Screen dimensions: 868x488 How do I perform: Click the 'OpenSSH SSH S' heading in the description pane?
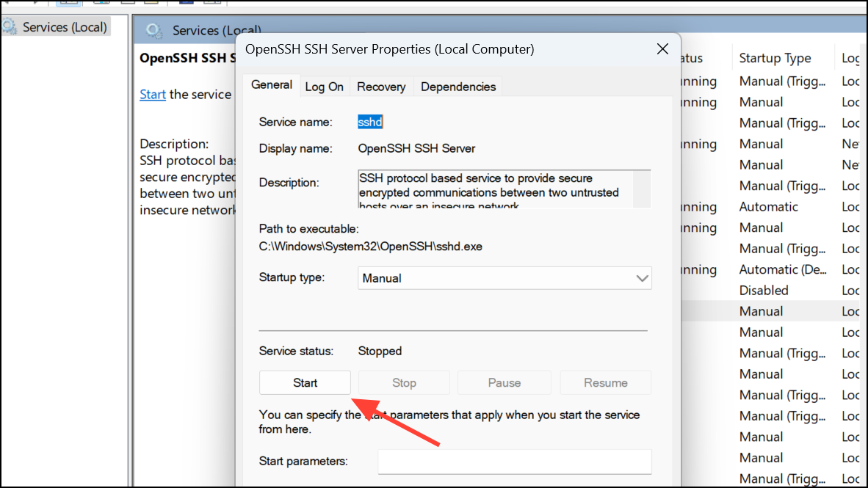[188, 58]
